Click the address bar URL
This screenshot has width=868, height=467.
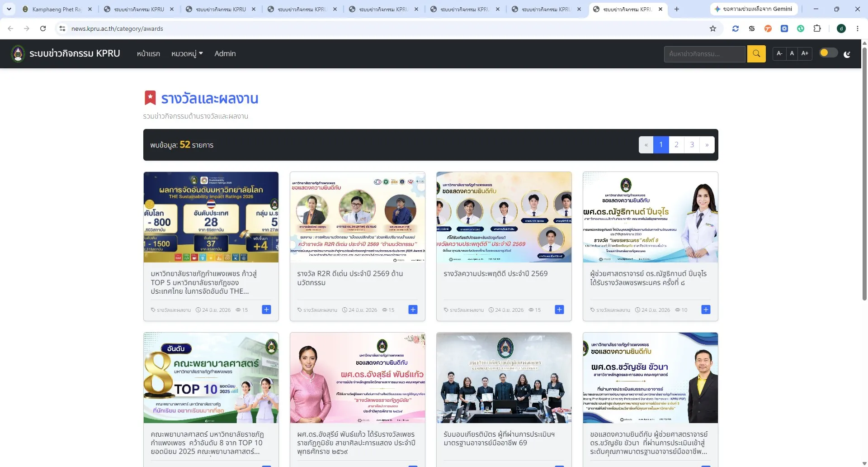coord(117,29)
